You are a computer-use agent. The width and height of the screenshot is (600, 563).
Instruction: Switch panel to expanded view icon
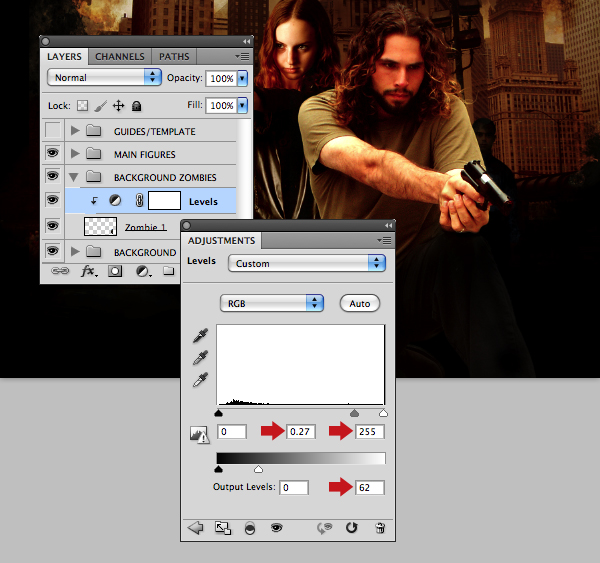(223, 528)
